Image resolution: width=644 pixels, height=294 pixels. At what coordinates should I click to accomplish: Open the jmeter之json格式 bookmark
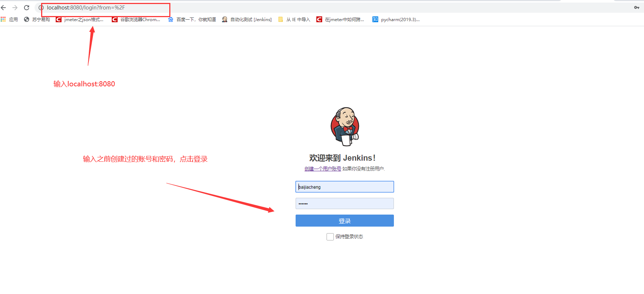[80, 20]
